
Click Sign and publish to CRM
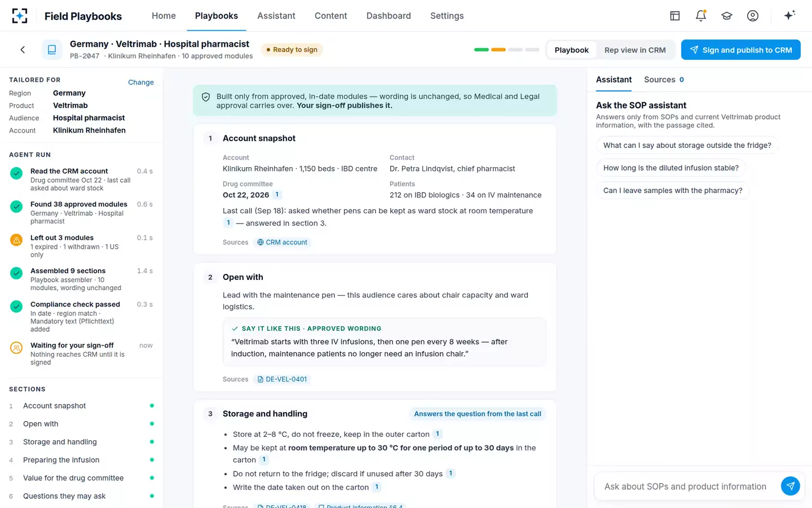click(741, 50)
